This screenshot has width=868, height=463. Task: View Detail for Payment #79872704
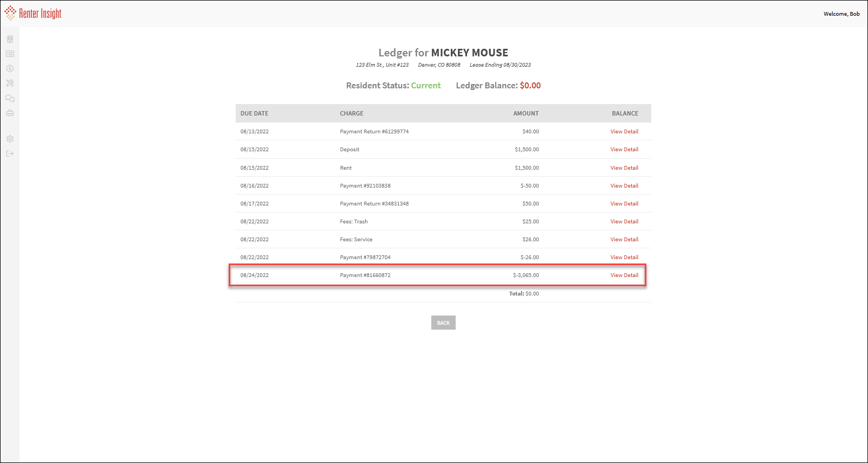tap(624, 258)
